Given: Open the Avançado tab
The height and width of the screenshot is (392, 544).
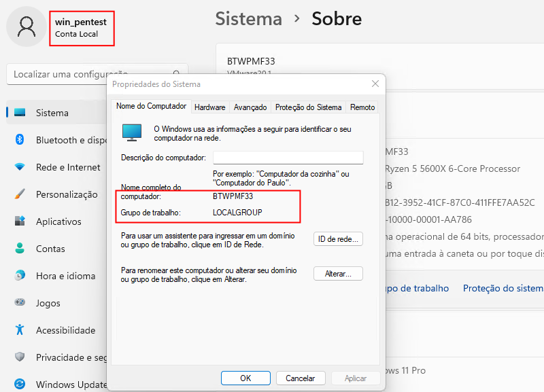Looking at the screenshot, I should (250, 107).
